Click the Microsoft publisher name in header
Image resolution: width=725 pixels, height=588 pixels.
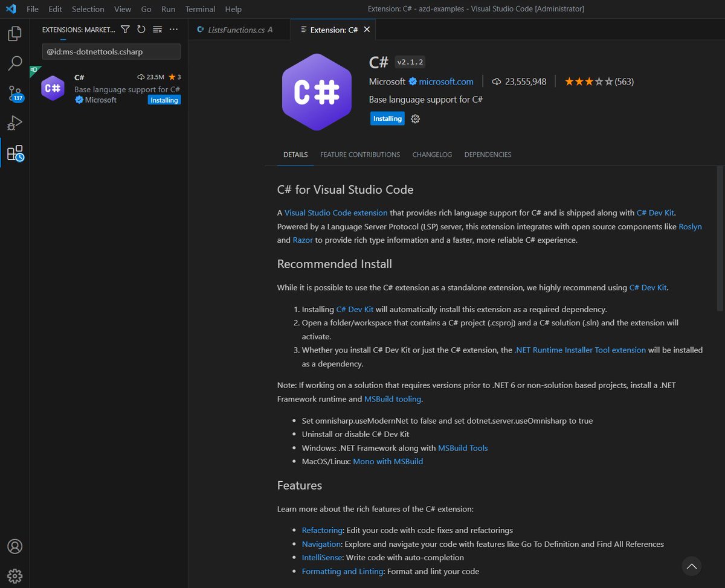tap(387, 81)
